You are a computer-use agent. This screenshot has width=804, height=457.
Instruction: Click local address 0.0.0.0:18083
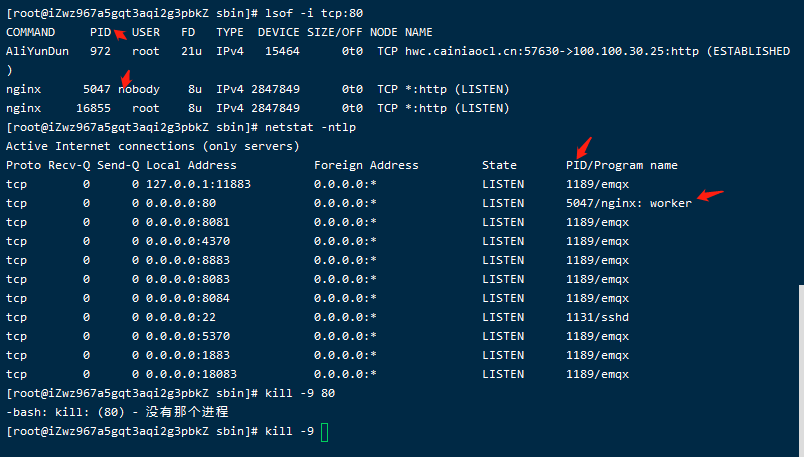[191, 374]
